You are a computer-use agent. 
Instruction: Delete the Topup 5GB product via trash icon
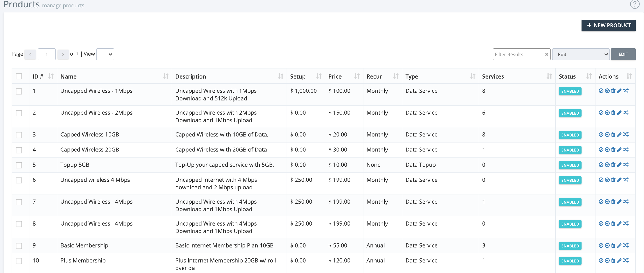coord(613,165)
